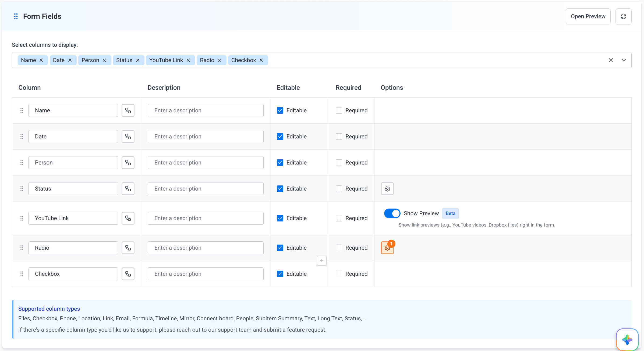Click the Radio column label field
Image resolution: width=644 pixels, height=351 pixels.
73,248
